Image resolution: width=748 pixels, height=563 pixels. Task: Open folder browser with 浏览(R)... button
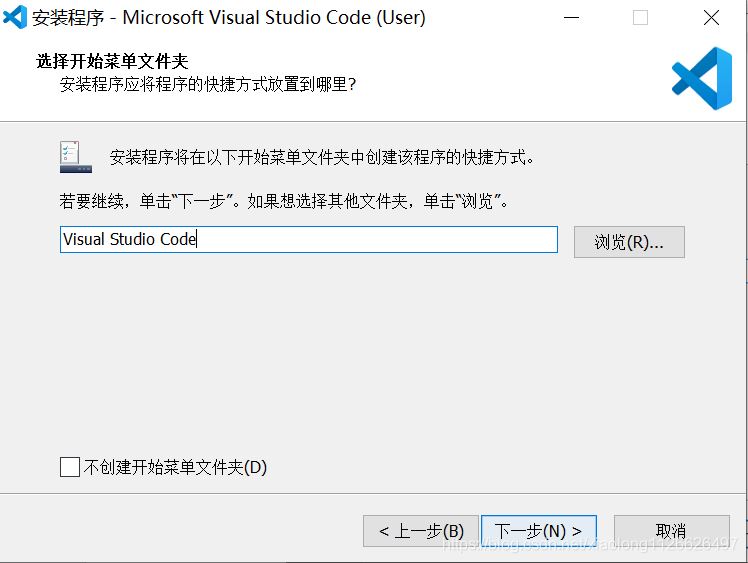[629, 242]
